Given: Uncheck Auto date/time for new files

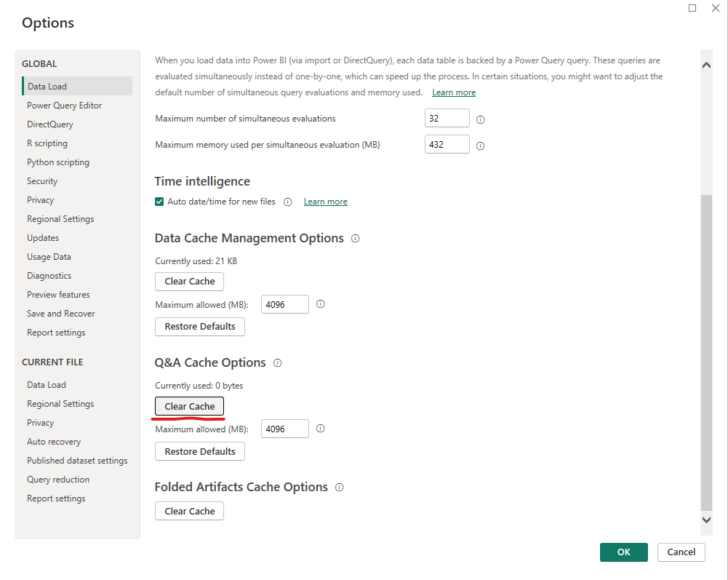Looking at the screenshot, I should pyautogui.click(x=159, y=202).
